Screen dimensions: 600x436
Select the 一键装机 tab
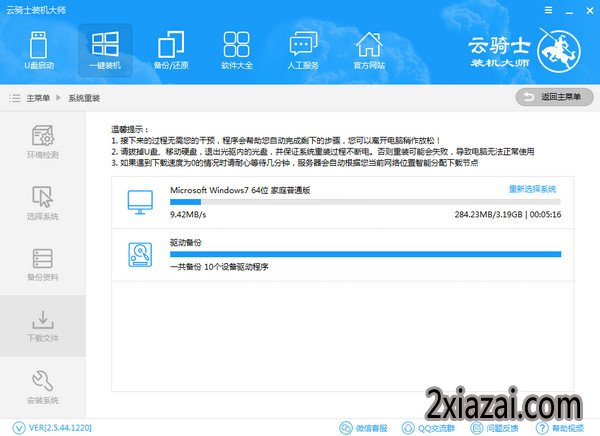pyautogui.click(x=105, y=51)
